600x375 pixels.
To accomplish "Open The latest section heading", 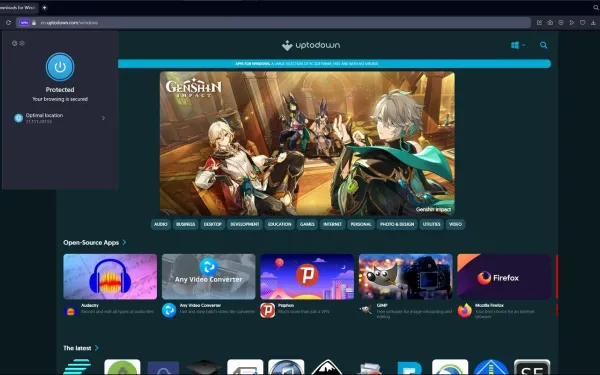I will point(77,348).
